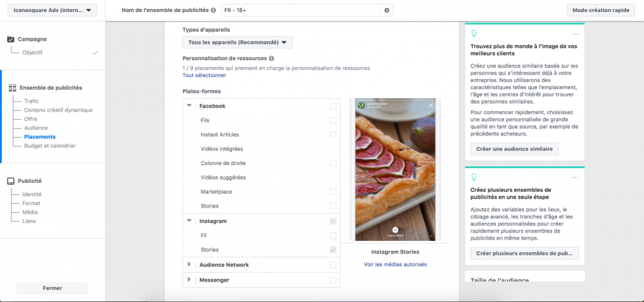This screenshot has height=302, width=644.
Task: Toggle the Facebook platform checkbox
Action: 333,106
